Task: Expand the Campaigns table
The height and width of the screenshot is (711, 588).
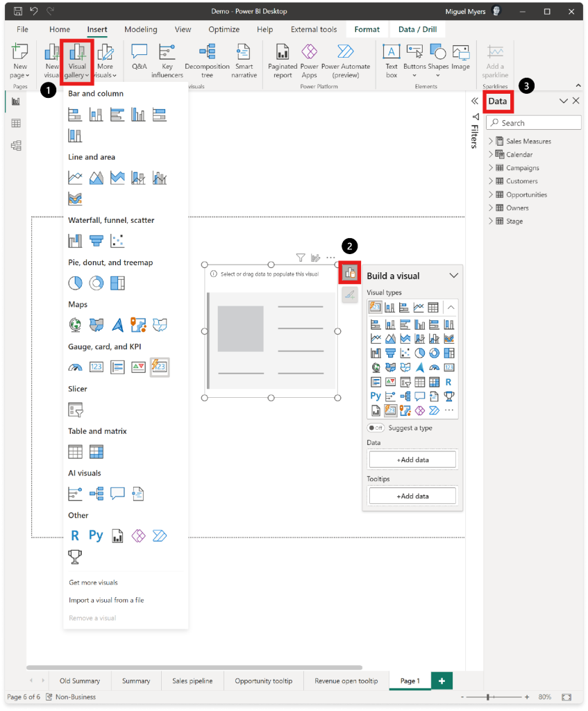Action: pos(491,167)
